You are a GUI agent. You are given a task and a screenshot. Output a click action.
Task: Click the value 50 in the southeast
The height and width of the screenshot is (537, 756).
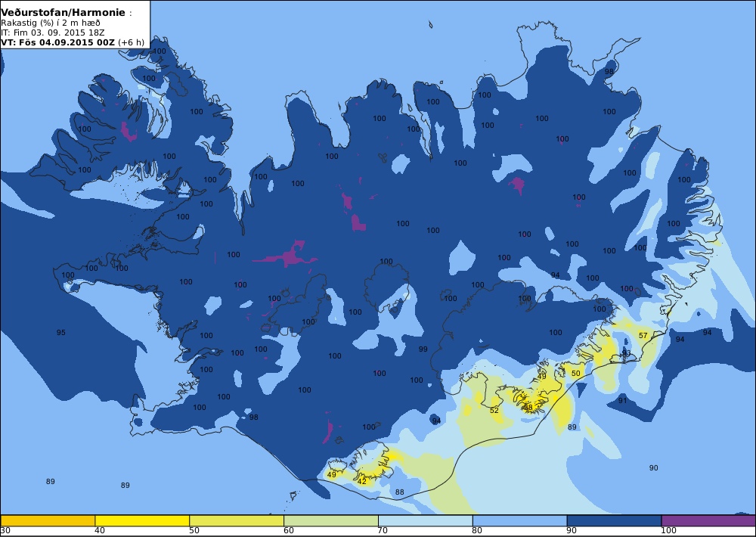point(575,373)
